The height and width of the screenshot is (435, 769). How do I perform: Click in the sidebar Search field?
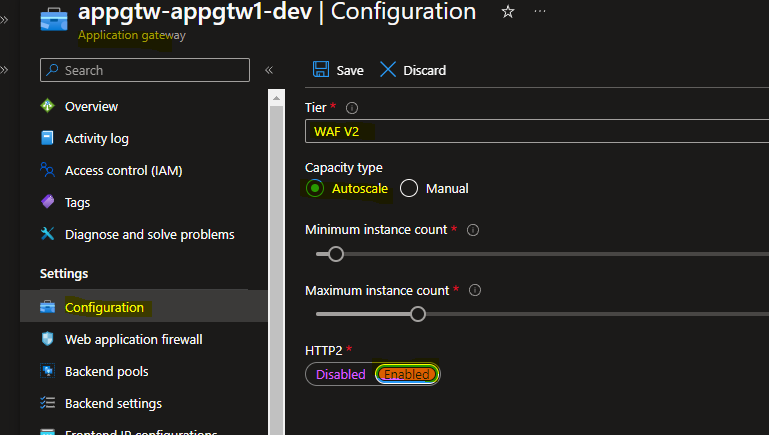(145, 70)
